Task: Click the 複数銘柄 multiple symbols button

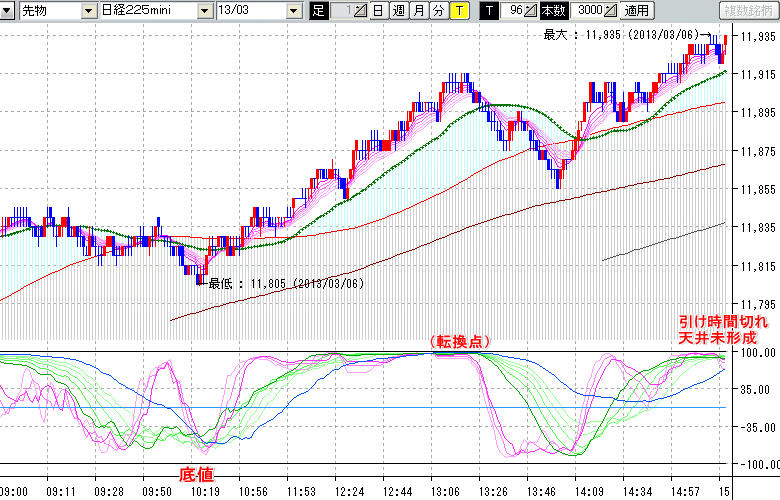Action: coord(748,11)
